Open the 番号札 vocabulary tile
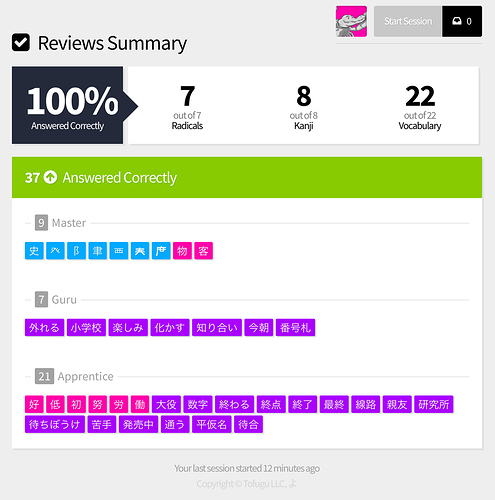 click(x=296, y=328)
